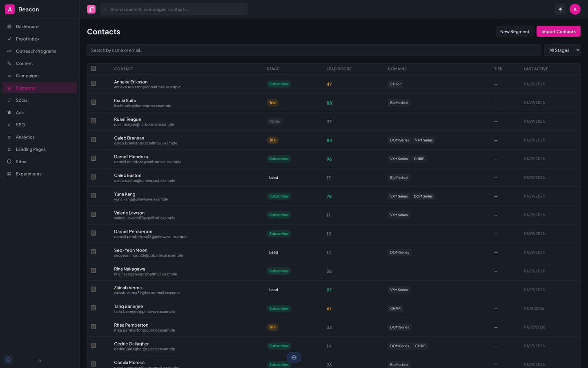Click the DOM Series tag on Yuna Kang
This screenshot has height=368, width=588.
point(423,196)
